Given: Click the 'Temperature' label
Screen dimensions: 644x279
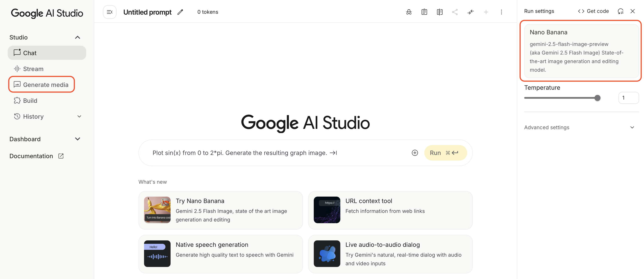Looking at the screenshot, I should [x=542, y=88].
